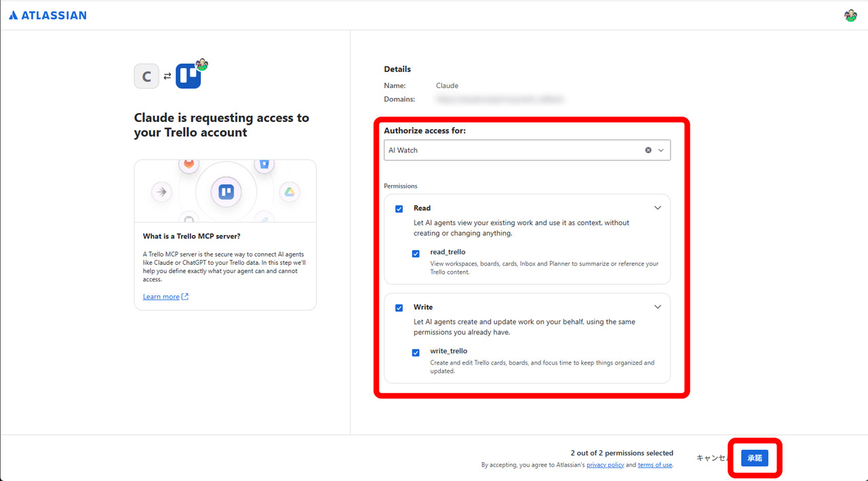This screenshot has height=481, width=868.
Task: Click the Bitbucket icon in illustration
Action: (x=264, y=165)
